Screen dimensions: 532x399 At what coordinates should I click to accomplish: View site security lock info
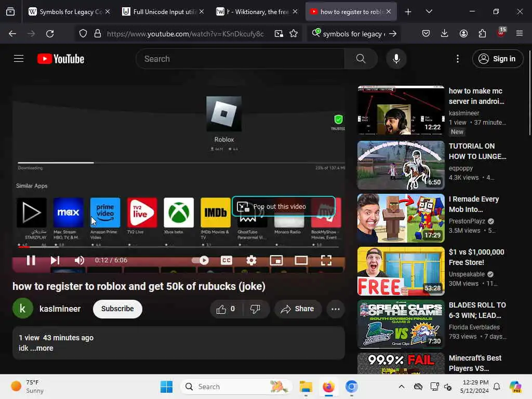[x=97, y=33]
